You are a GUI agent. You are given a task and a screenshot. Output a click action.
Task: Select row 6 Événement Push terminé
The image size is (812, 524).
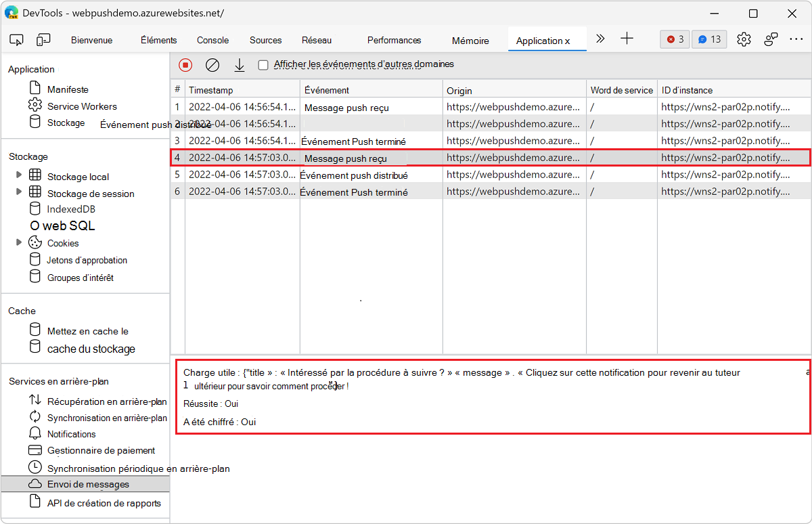click(x=491, y=191)
